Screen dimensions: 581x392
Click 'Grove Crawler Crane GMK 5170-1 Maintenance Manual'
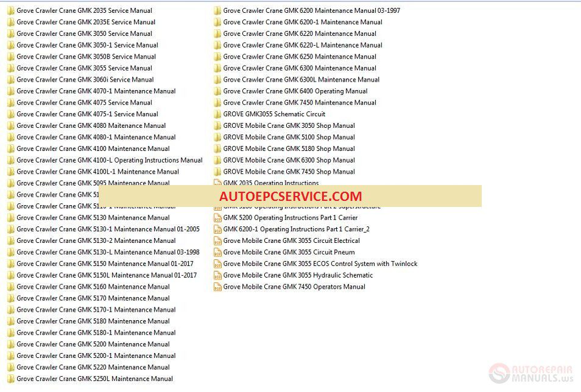tap(96, 309)
